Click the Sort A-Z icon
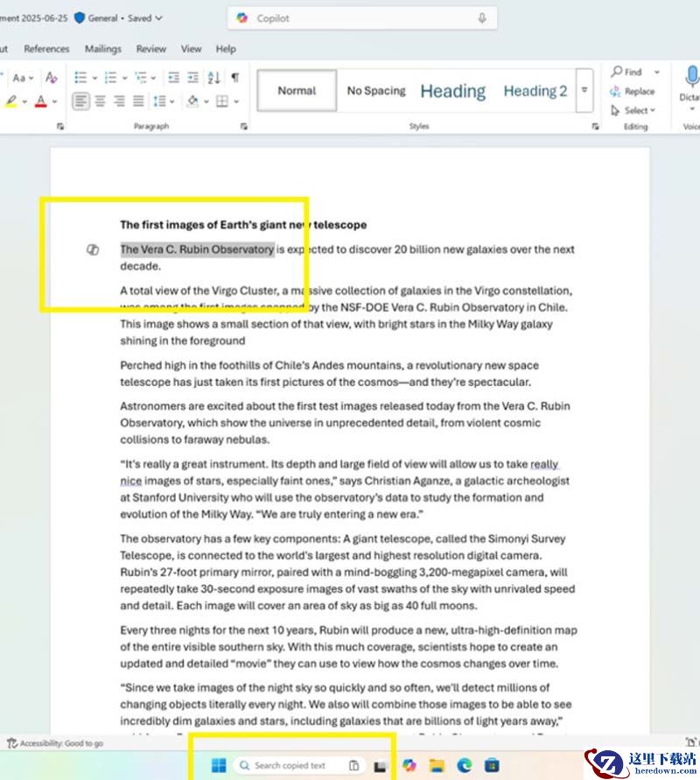Viewport: 700px width, 780px height. pos(213,78)
